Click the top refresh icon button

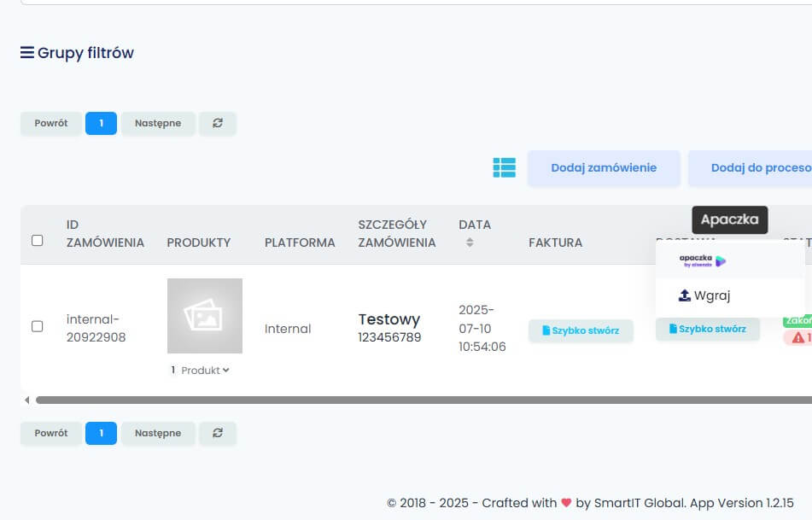218,123
